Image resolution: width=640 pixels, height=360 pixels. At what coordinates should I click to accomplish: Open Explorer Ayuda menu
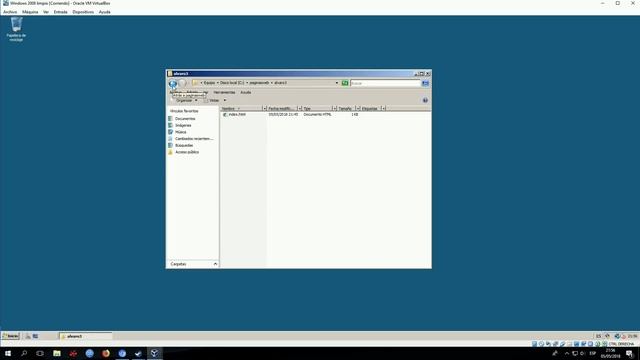point(246,93)
